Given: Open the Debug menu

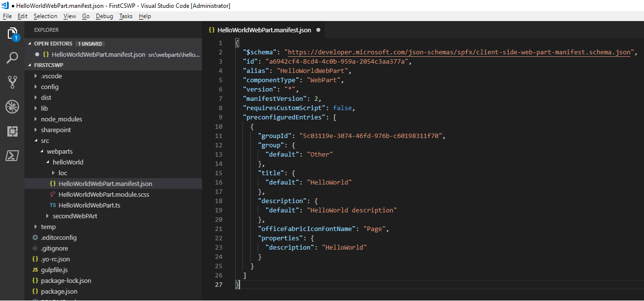Looking at the screenshot, I should pos(104,16).
